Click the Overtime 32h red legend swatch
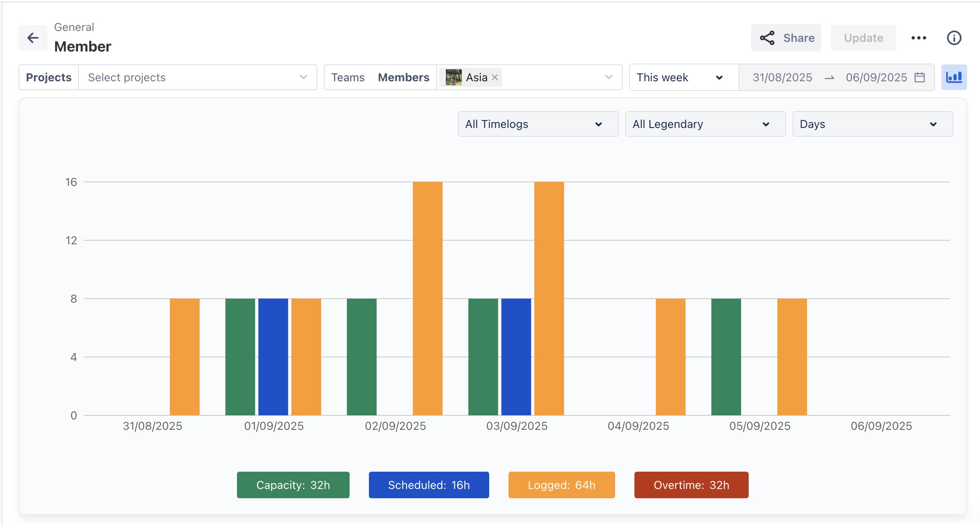This screenshot has height=524, width=980. (691, 485)
